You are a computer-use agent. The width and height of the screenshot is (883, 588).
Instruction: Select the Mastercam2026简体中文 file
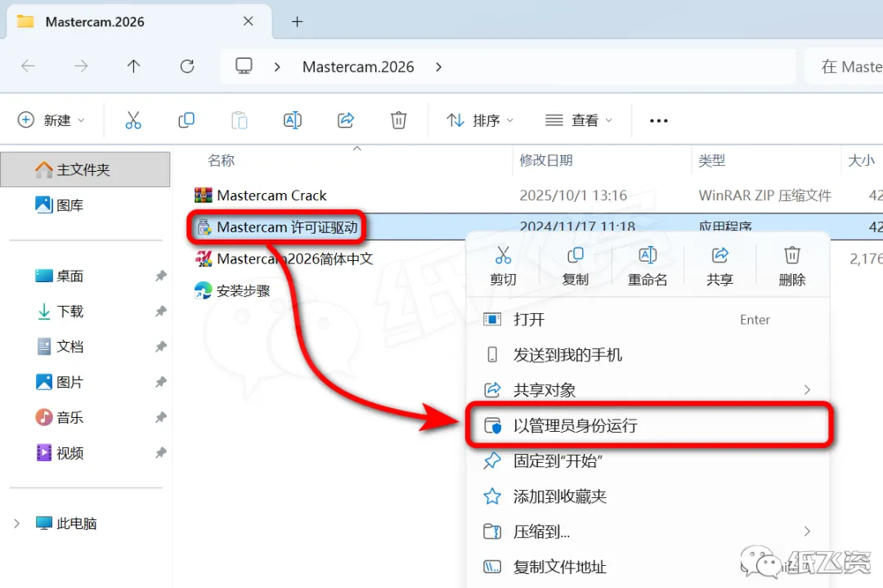click(x=284, y=258)
